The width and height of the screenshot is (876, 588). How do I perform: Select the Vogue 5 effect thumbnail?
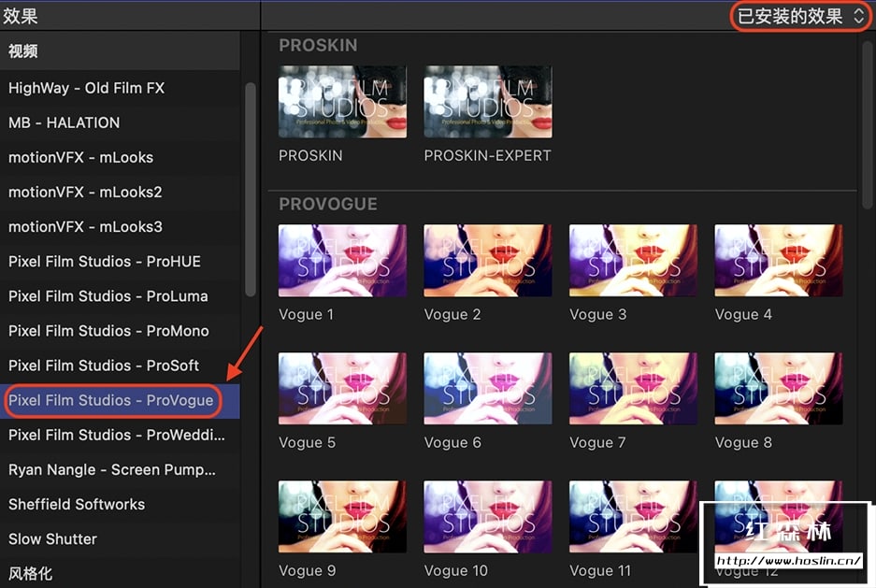coord(342,388)
